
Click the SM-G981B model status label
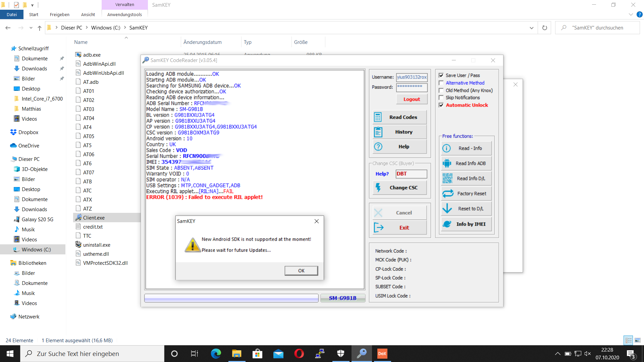pos(343,298)
